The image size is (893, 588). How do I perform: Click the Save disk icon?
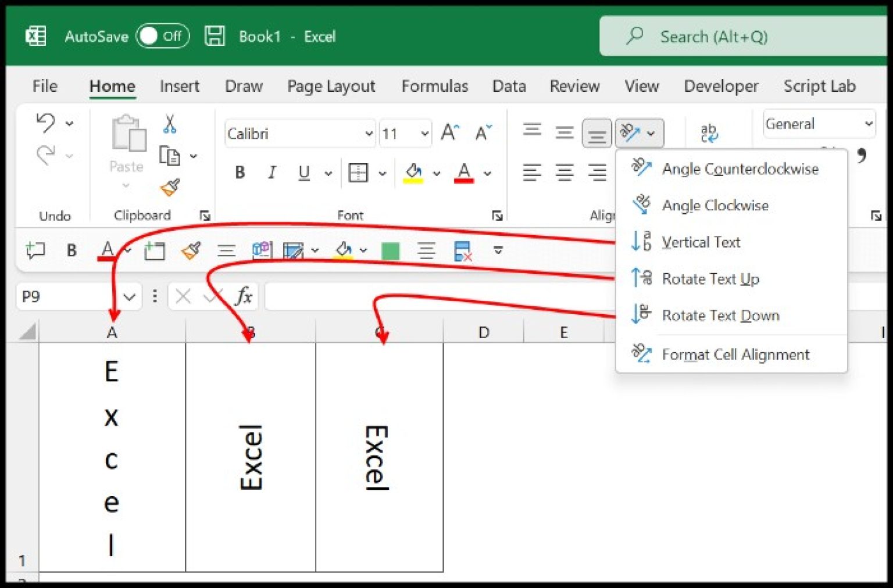pyautogui.click(x=215, y=36)
